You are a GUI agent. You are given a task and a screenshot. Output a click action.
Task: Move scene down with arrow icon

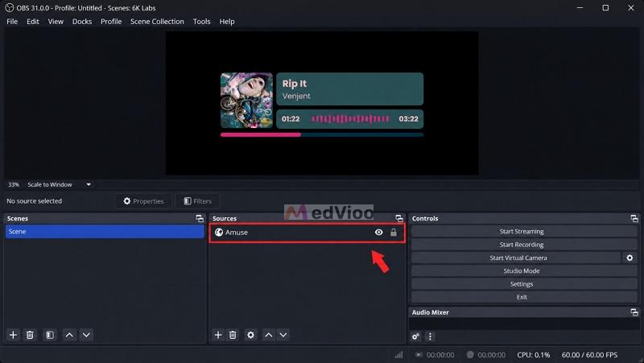pos(86,335)
